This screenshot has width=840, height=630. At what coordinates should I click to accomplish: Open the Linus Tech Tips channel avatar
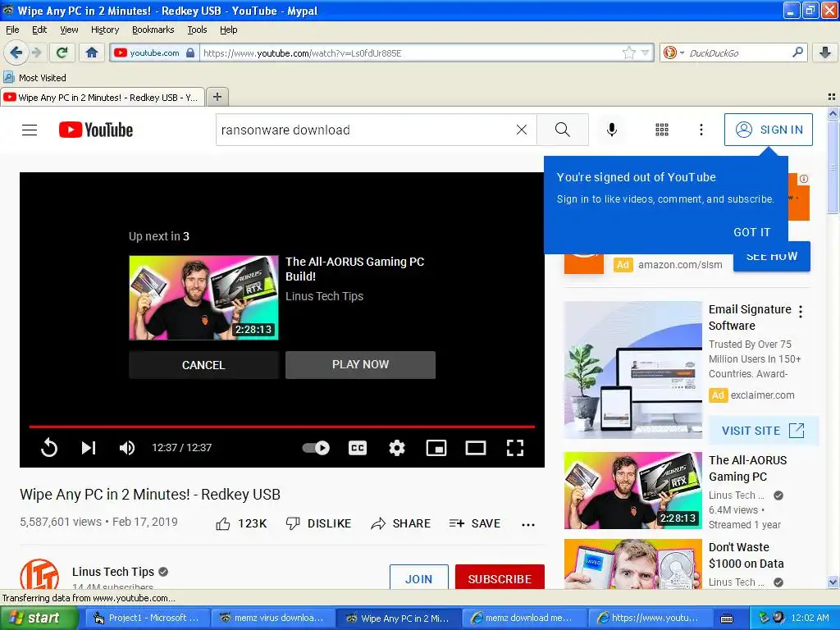[x=39, y=573]
